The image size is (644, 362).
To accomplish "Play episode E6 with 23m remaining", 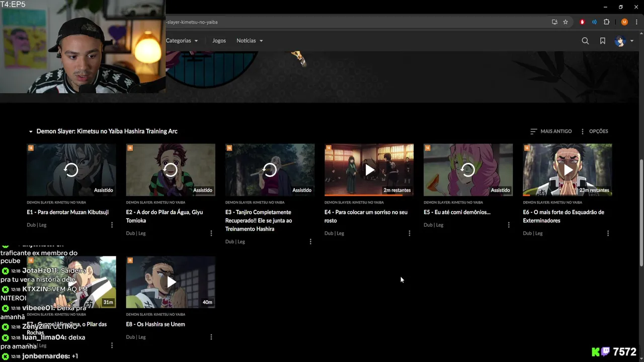I will [568, 170].
